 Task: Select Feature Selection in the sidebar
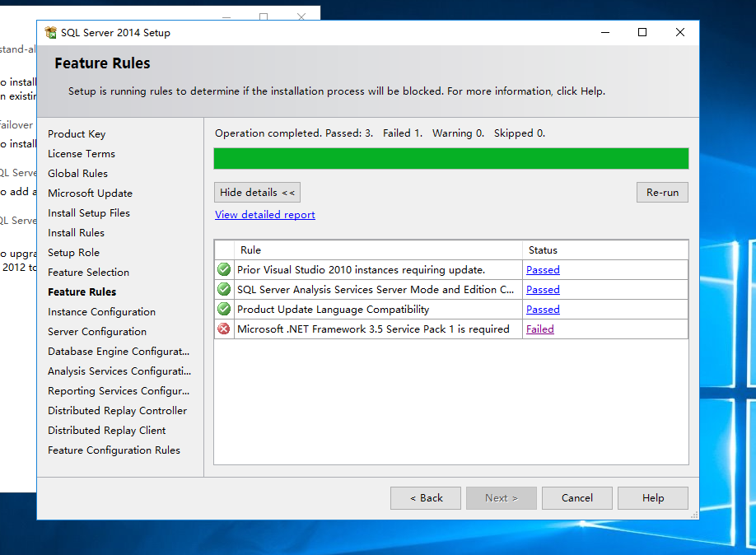tap(88, 272)
